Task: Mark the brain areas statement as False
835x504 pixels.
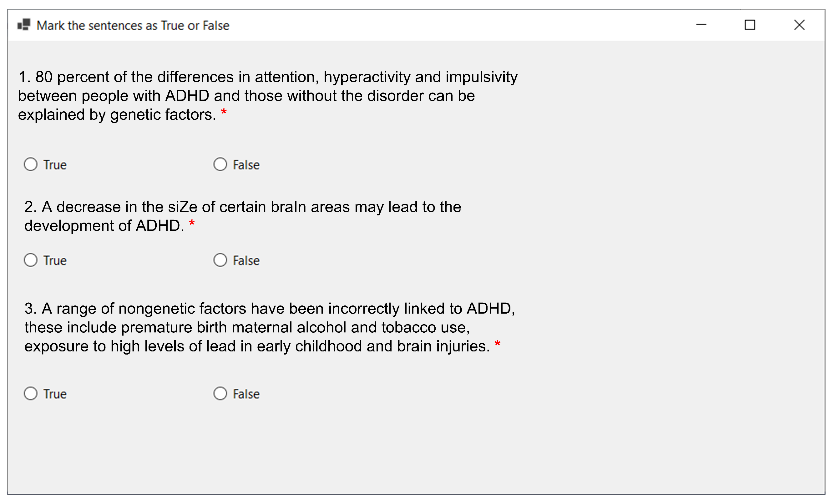Action: [x=220, y=260]
